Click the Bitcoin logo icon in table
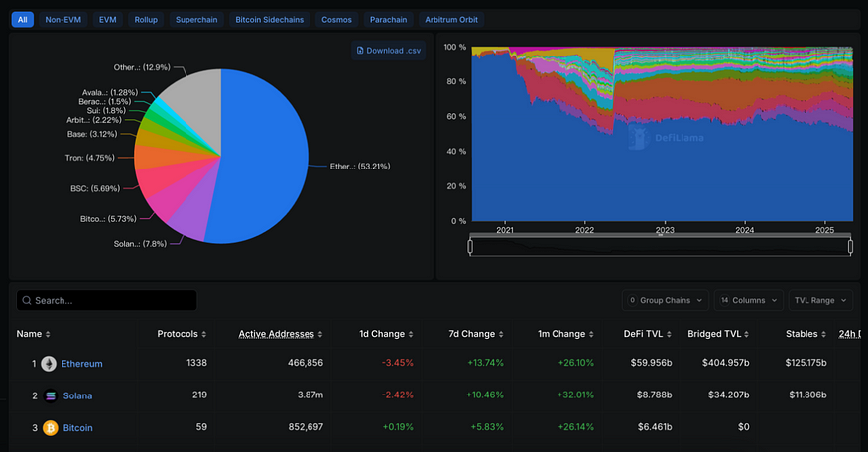Viewport: 868px width, 452px height. pyautogui.click(x=49, y=429)
